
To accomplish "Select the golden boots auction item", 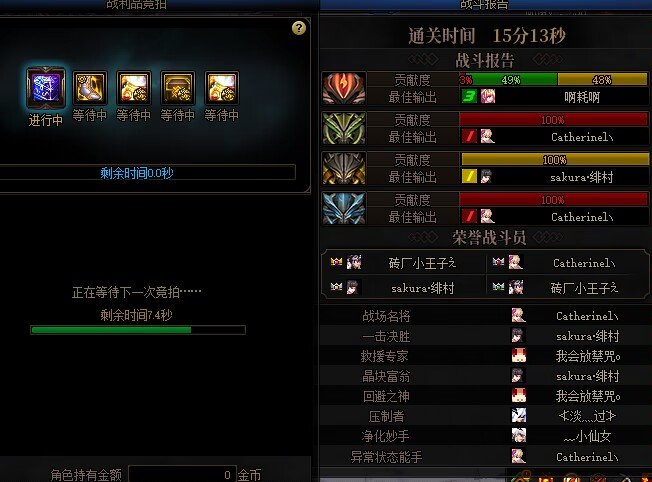I will (90, 88).
